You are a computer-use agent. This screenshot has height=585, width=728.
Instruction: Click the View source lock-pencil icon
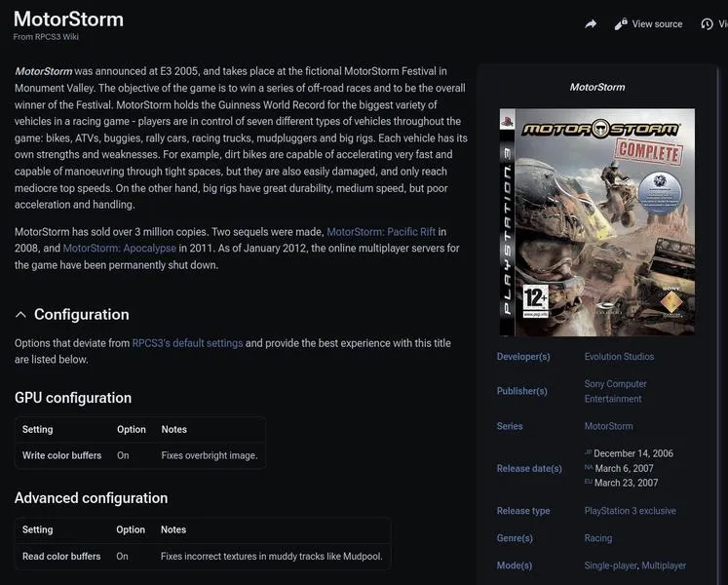[x=621, y=24]
